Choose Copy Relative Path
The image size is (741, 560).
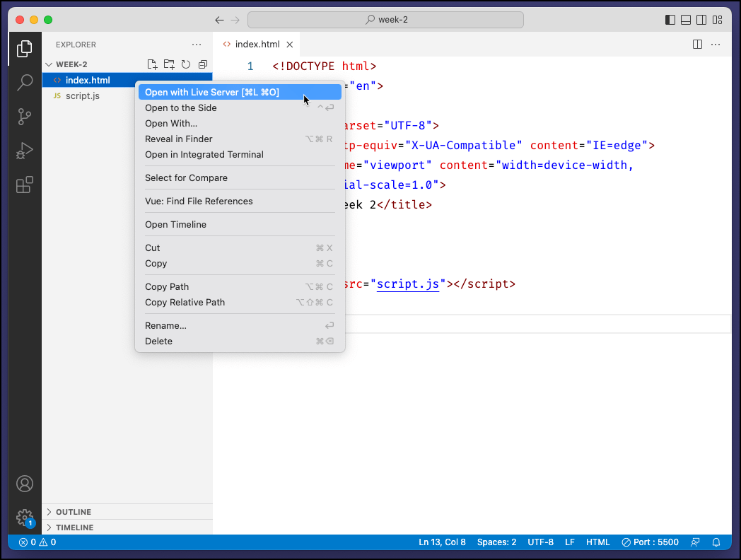240,303
